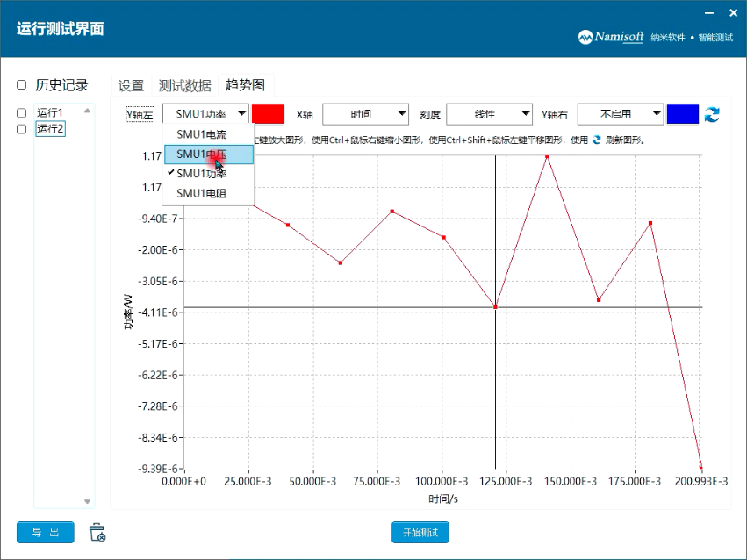Viewport: 747px width, 560px height.
Task: Click the blue color swatch for Y轴右
Action: tap(683, 113)
